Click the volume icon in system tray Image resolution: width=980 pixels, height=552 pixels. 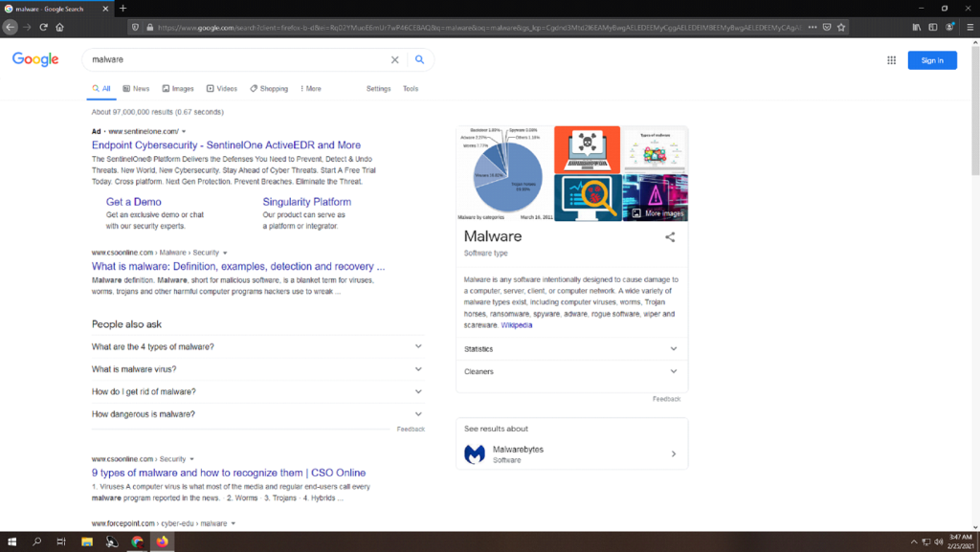(938, 542)
